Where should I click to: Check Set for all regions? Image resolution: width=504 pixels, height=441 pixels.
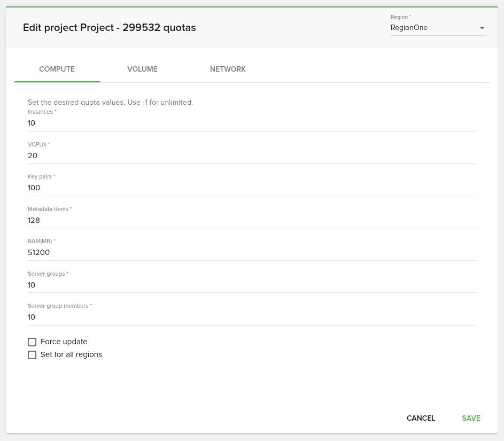coord(32,354)
